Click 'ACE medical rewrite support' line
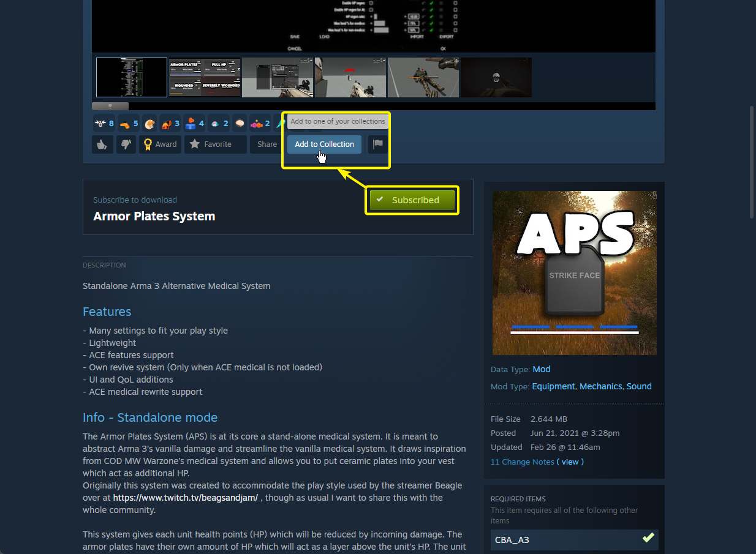 click(x=142, y=392)
